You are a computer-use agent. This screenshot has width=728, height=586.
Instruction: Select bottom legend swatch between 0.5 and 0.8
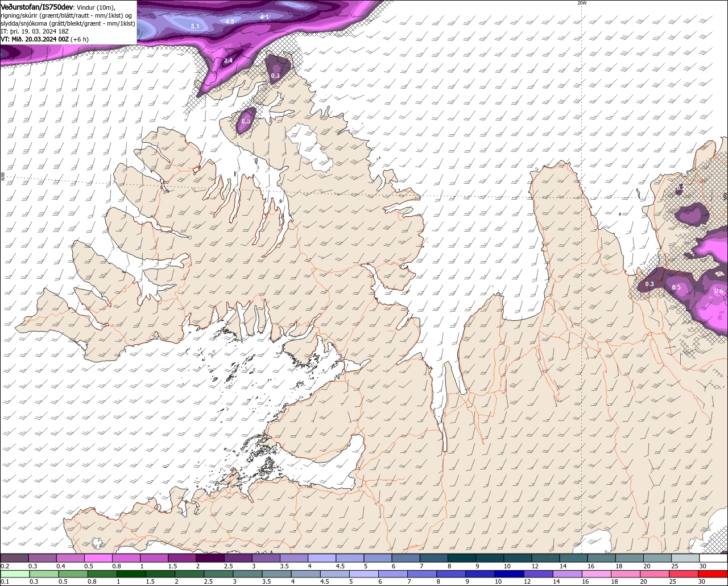pos(73,574)
